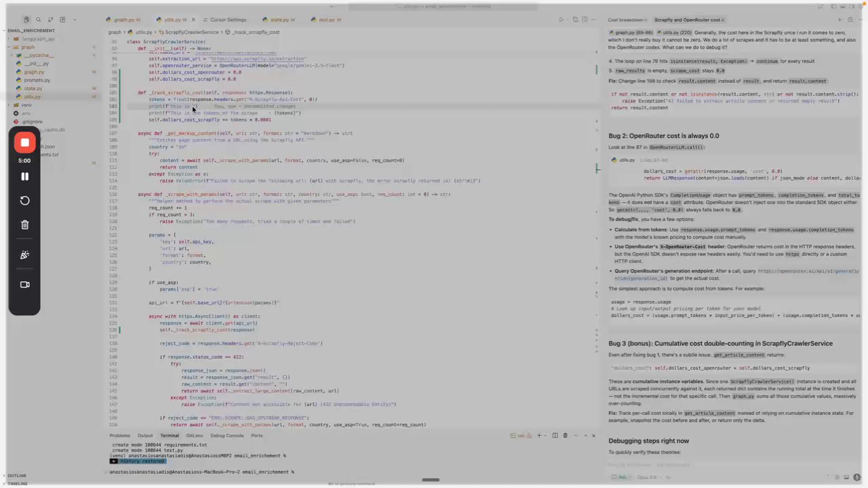Screen dimensions: 868x488
Task: Open editor more actions ellipsis
Action: pos(593,20)
